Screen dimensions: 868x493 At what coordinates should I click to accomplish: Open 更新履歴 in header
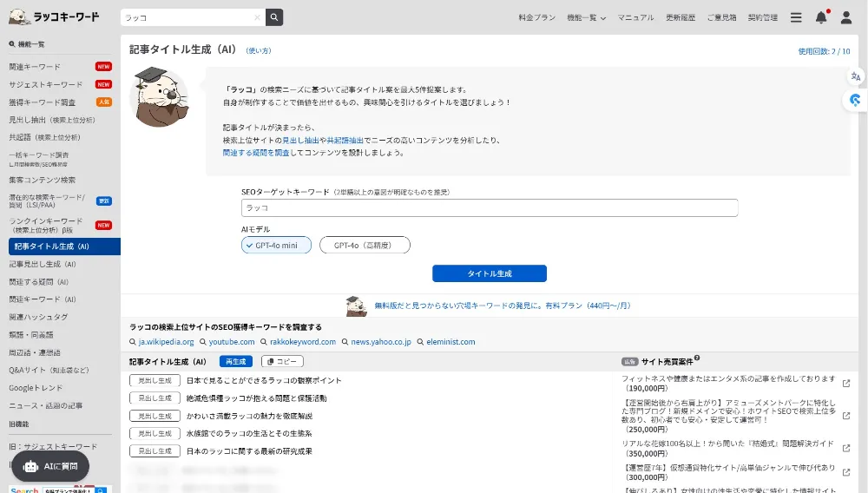pos(681,17)
